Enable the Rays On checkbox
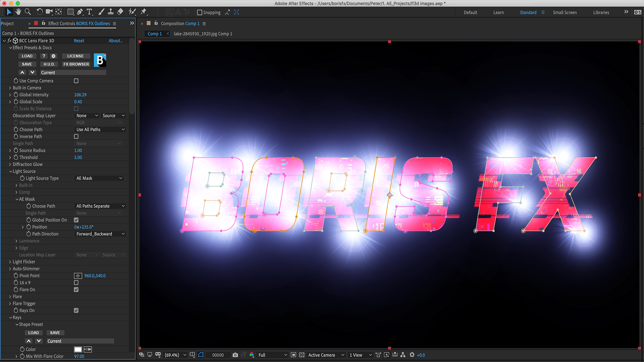The width and height of the screenshot is (644, 362). (76, 310)
